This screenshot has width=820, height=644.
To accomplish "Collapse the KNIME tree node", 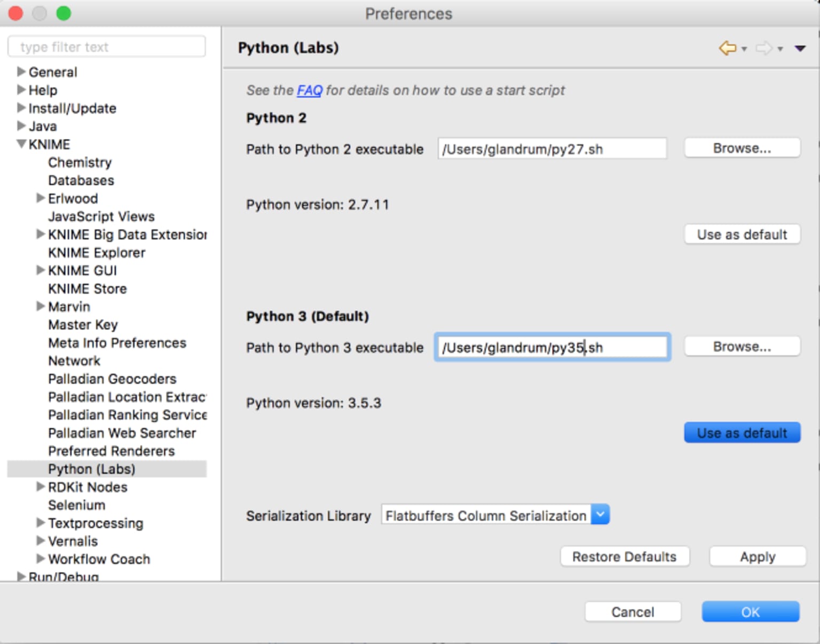I will tap(21, 144).
